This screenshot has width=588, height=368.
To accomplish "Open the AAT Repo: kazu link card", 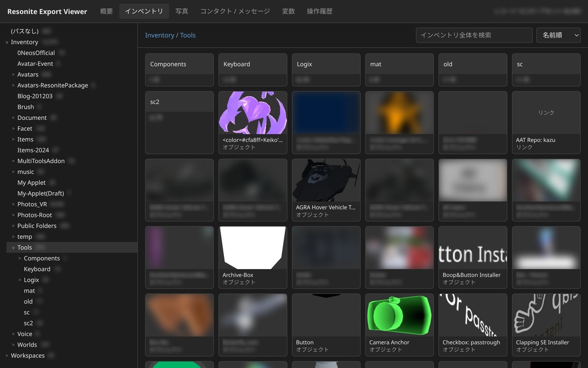I will [x=546, y=122].
